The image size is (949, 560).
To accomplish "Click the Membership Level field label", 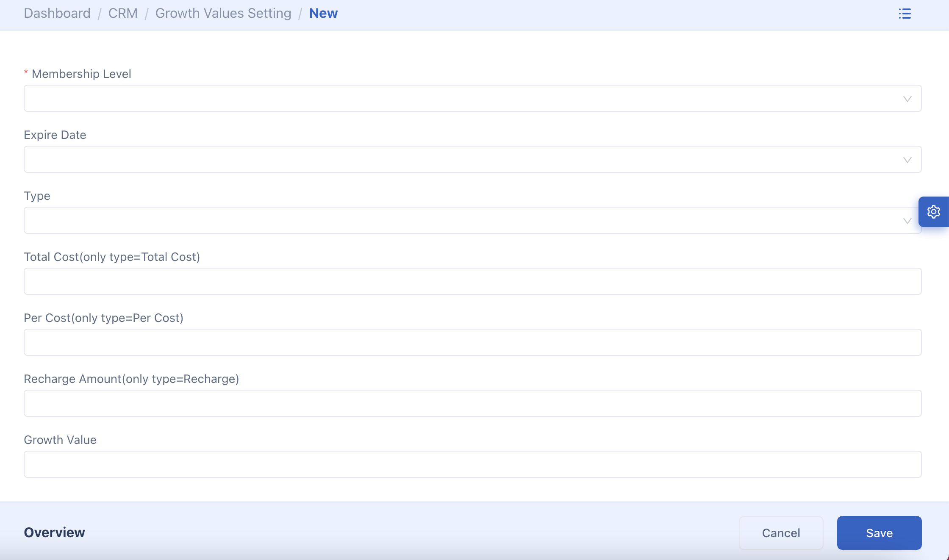I will coord(81,74).
